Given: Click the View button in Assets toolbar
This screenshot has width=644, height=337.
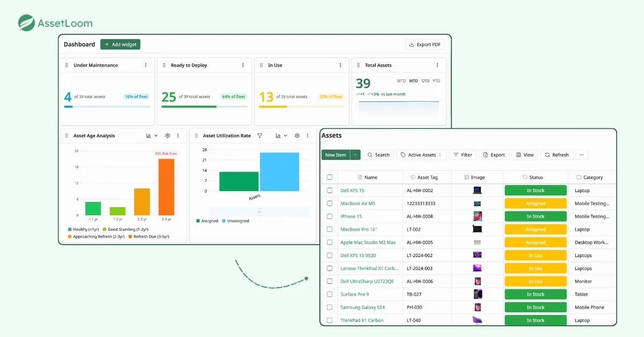Looking at the screenshot, I should tap(525, 155).
